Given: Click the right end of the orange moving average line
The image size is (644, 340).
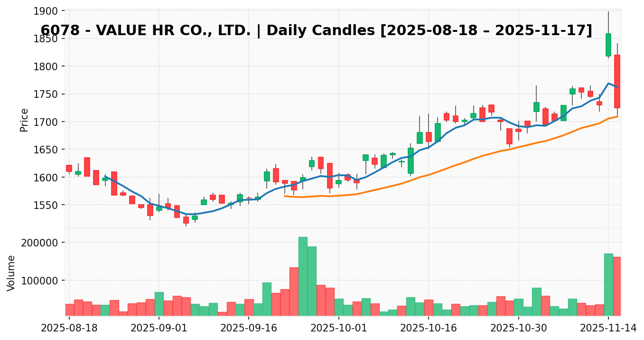Looking at the screenshot, I should pyautogui.click(x=617, y=116).
